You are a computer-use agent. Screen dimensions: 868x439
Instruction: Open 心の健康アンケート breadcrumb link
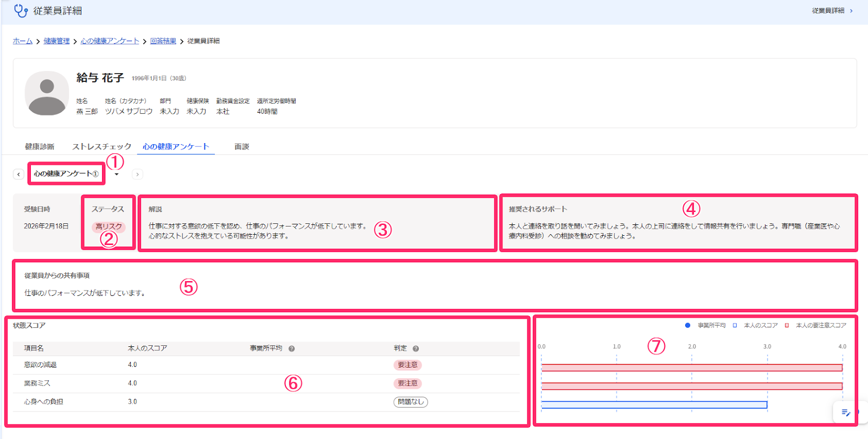tap(110, 41)
